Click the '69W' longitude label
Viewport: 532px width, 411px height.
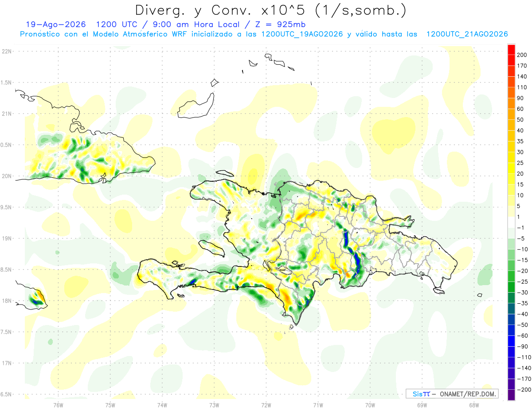[422, 404]
